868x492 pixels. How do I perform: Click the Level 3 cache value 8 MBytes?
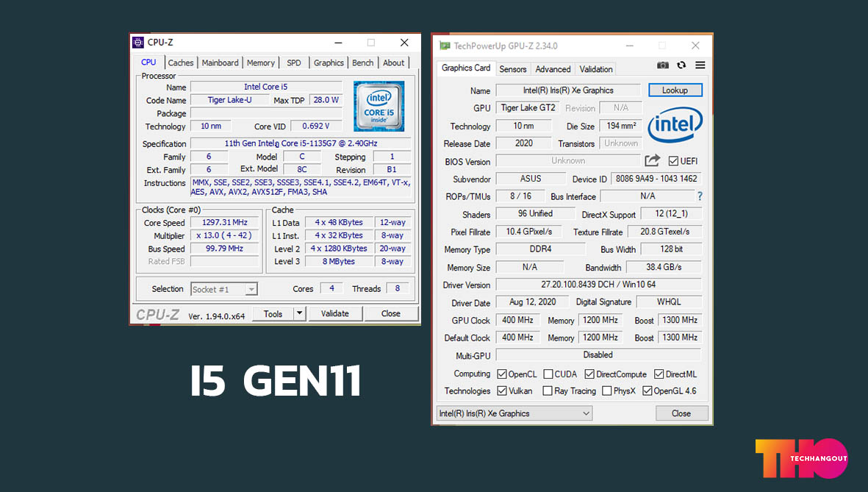(339, 262)
